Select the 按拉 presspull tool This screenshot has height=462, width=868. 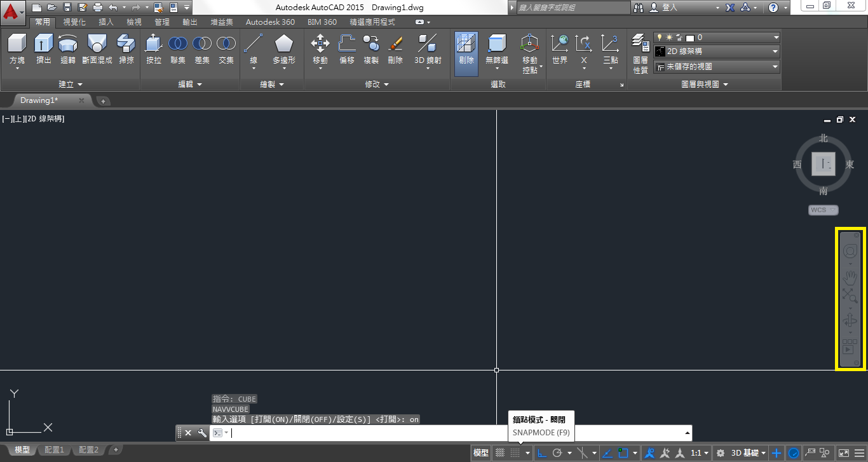click(154, 50)
